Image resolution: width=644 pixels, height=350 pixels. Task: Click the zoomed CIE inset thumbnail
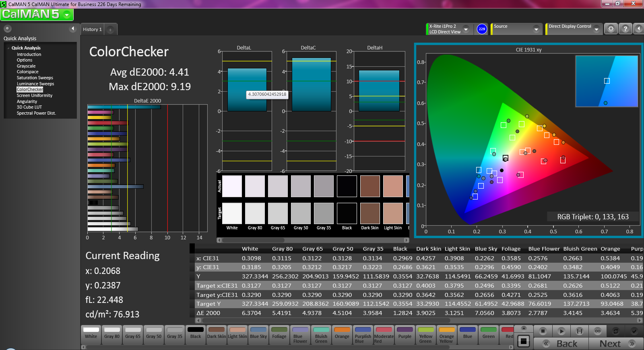(x=607, y=81)
